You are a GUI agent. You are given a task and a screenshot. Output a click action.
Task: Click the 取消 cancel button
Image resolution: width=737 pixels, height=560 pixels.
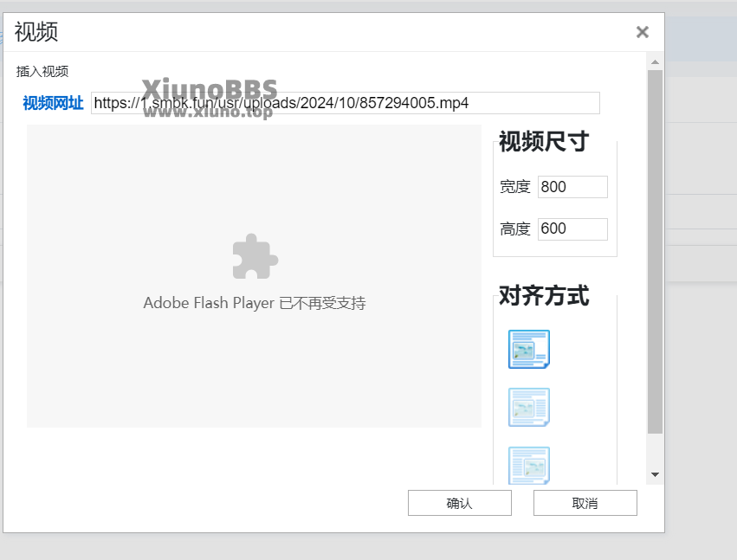[585, 503]
